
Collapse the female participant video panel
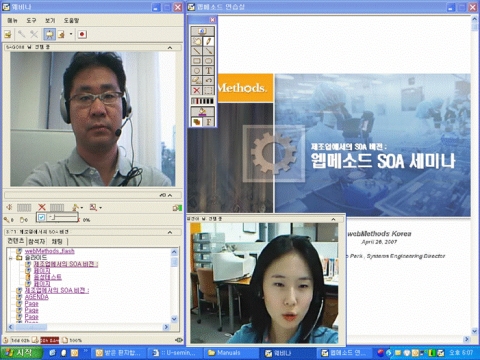tap(333, 219)
